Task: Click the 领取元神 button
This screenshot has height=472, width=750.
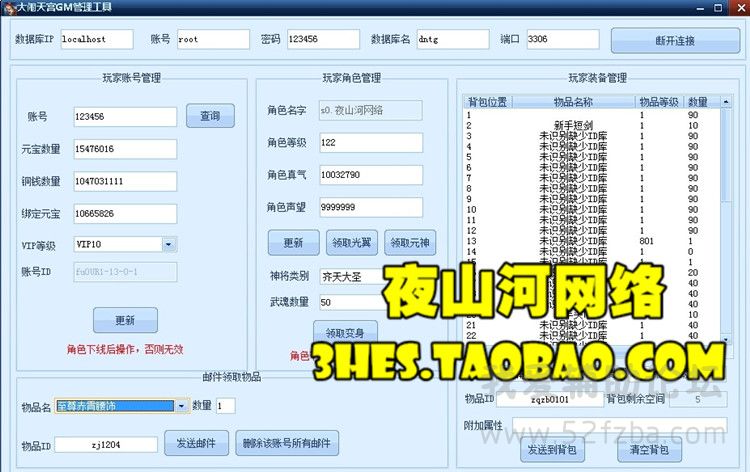Action: [x=410, y=242]
